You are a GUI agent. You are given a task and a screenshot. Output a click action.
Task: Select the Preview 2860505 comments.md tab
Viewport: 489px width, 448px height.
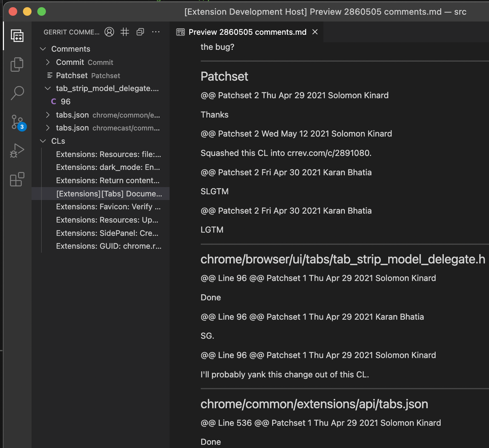pos(247,32)
